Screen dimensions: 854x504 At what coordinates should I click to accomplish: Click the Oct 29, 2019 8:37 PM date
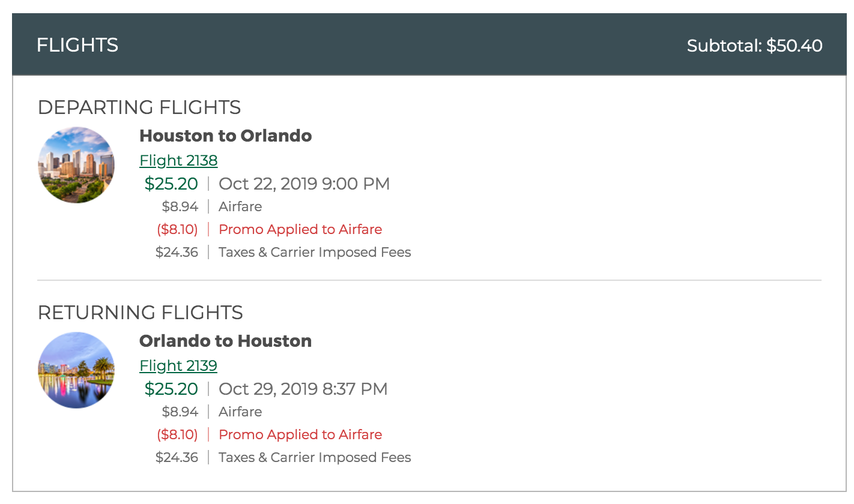(303, 389)
